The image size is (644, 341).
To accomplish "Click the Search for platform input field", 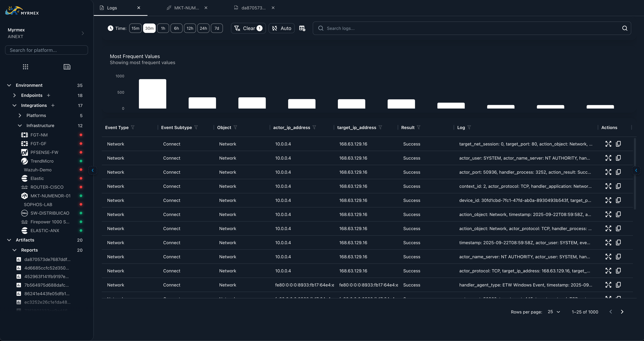I will click(x=46, y=50).
